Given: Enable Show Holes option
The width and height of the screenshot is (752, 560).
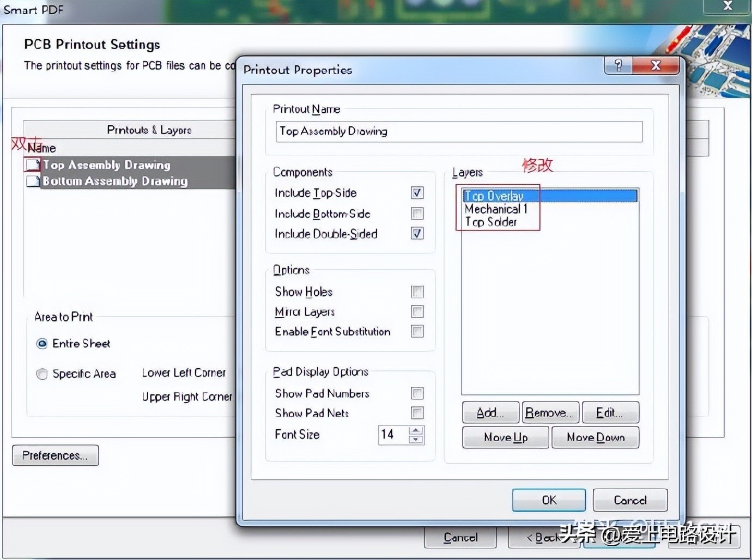Looking at the screenshot, I should pyautogui.click(x=417, y=291).
